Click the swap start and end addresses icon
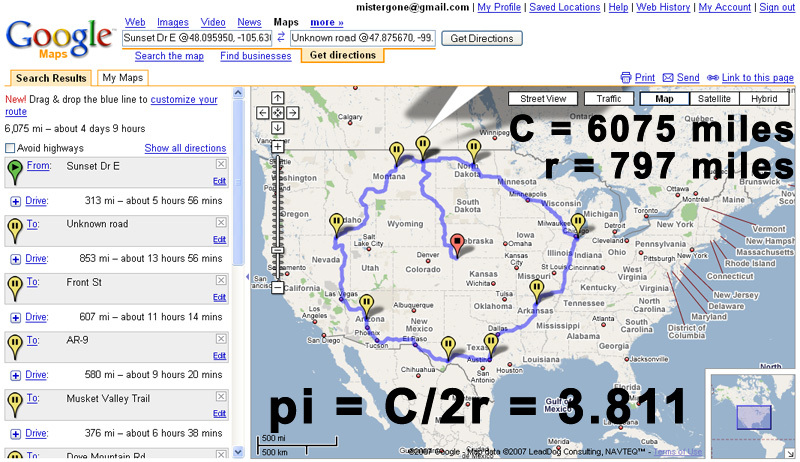Viewport: 800px width, 462px height. [281, 38]
